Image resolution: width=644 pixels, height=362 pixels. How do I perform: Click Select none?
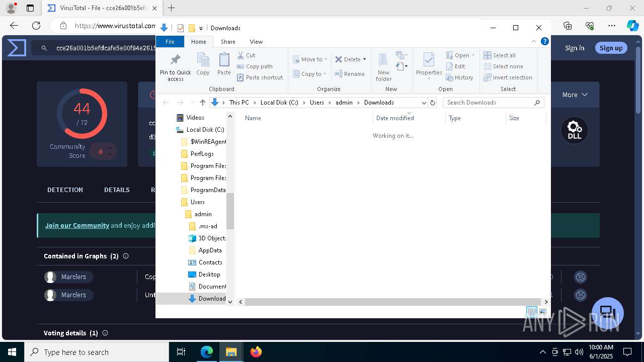tap(503, 66)
